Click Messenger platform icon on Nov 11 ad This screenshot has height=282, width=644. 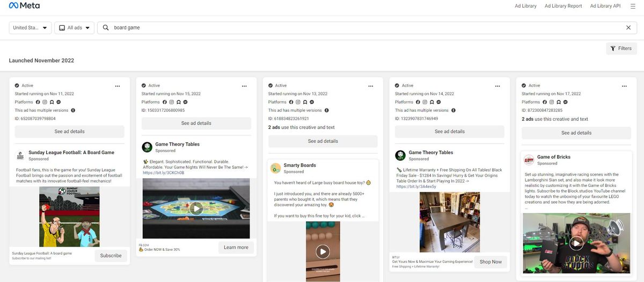coord(58,102)
